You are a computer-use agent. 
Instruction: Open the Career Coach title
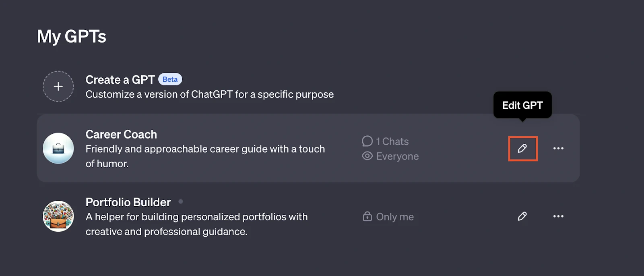tap(121, 134)
